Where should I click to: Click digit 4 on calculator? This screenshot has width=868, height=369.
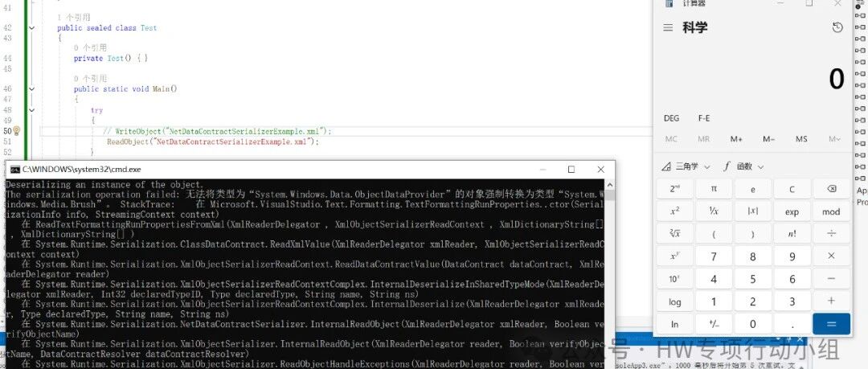(714, 279)
